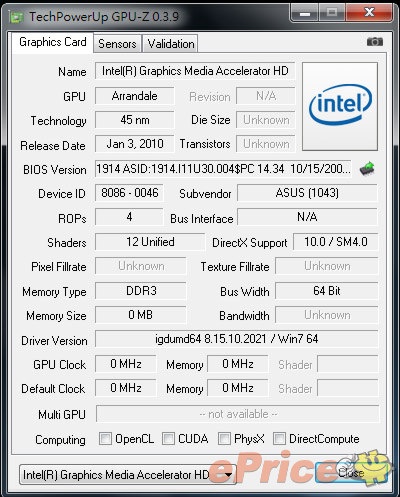Click the GPU Clock 0 MHz field
Image resolution: width=400 pixels, height=497 pixels.
point(126,364)
